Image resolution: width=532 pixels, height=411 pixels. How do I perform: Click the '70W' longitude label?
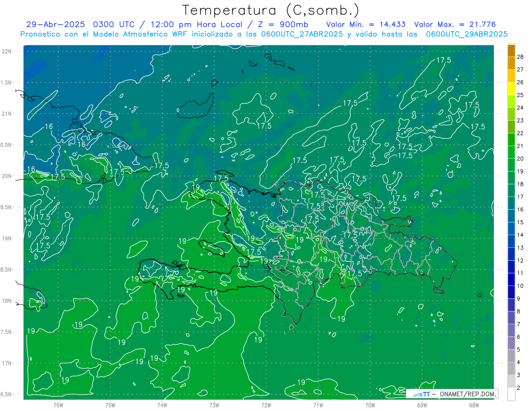click(370, 405)
